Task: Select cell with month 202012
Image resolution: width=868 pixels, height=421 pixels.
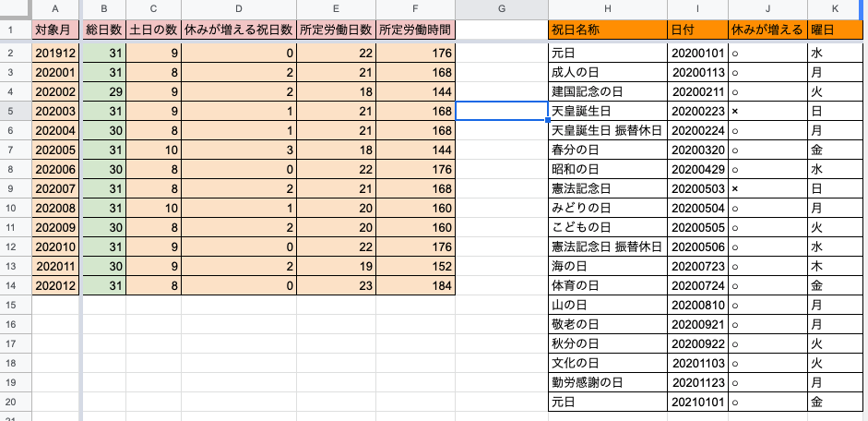Action: (x=55, y=286)
